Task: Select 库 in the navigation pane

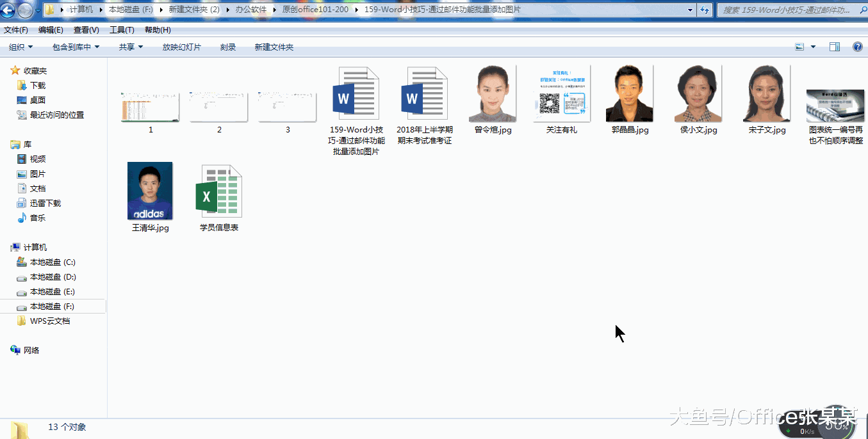Action: pos(28,144)
